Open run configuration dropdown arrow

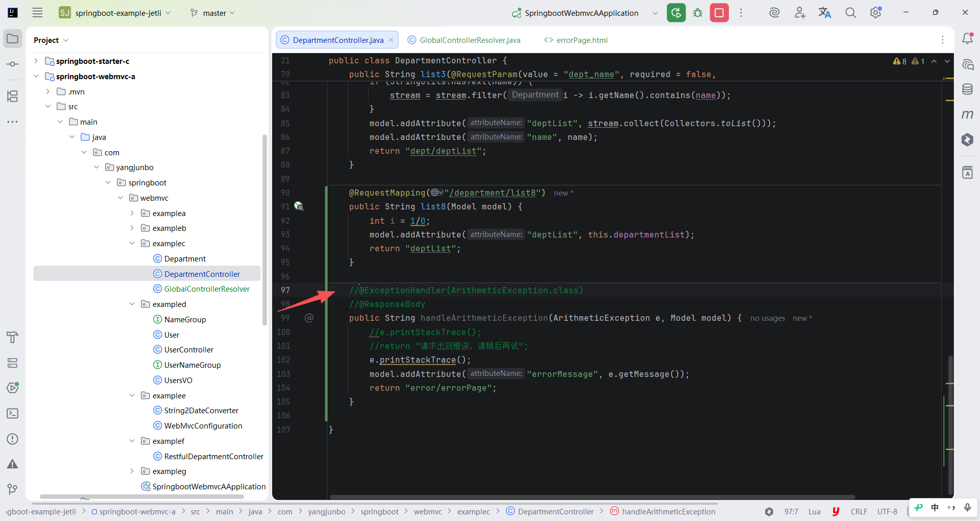tap(655, 13)
